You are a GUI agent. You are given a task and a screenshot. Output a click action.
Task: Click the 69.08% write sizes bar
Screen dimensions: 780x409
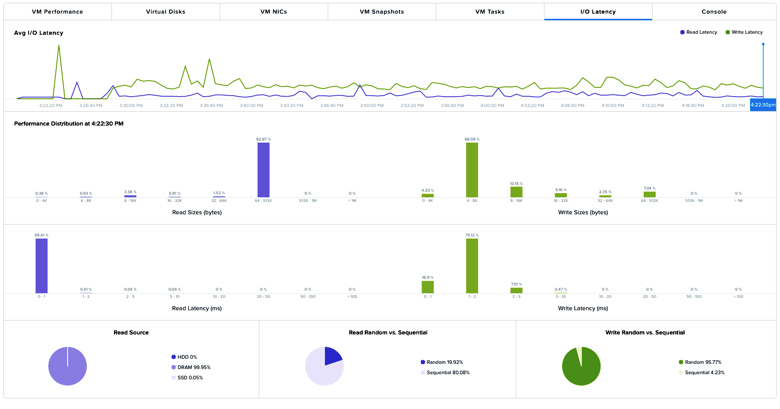click(x=471, y=170)
